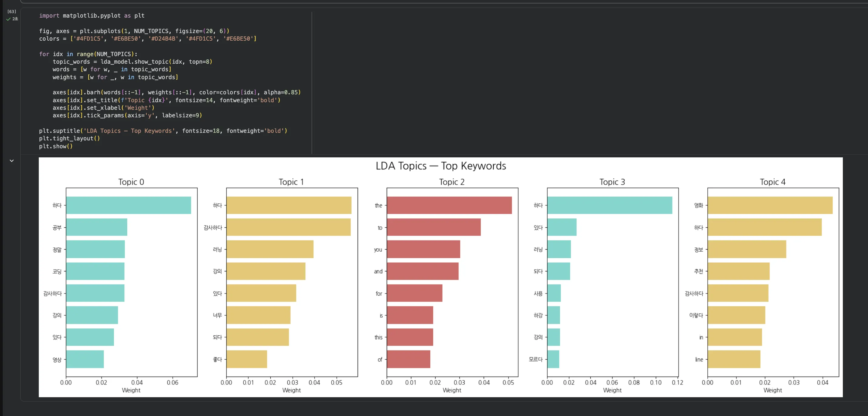868x416 pixels.
Task: Collapse the cell output with chevron
Action: 12,161
